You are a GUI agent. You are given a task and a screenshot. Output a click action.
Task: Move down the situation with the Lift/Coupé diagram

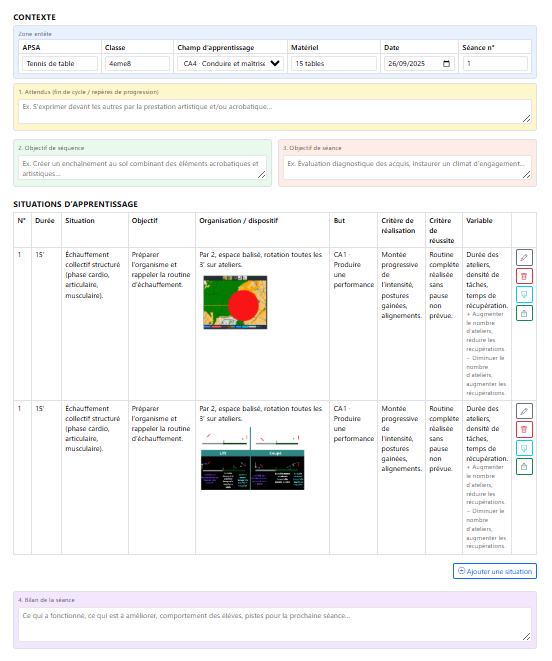(x=524, y=448)
